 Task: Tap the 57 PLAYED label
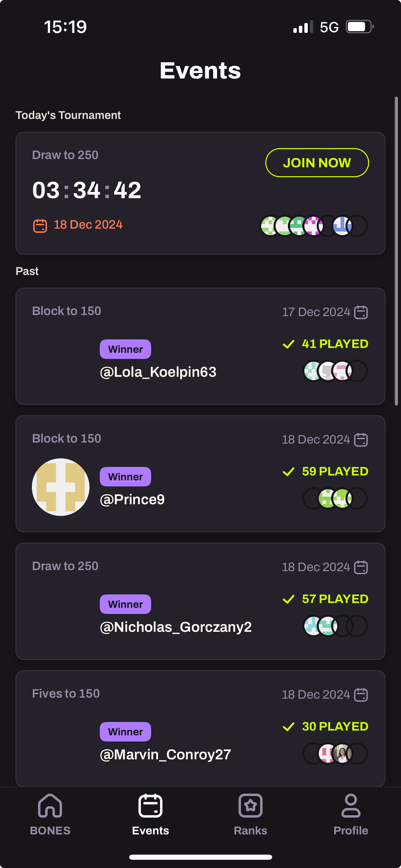point(335,599)
